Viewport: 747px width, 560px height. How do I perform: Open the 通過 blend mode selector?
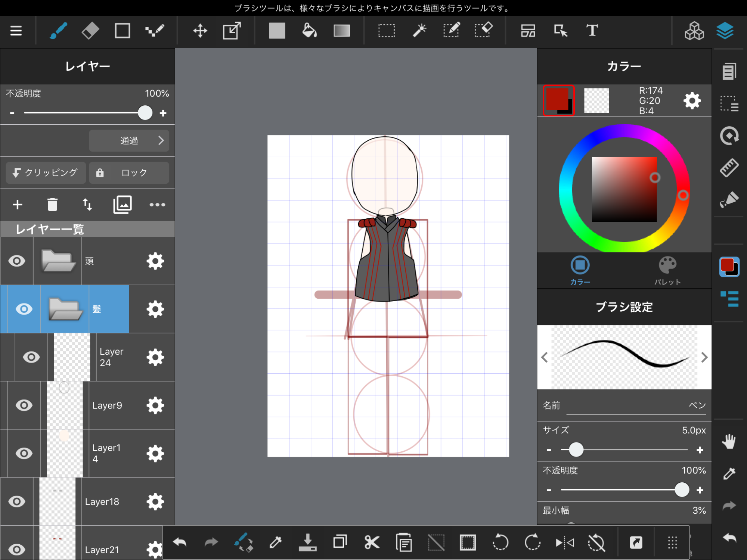click(x=129, y=141)
